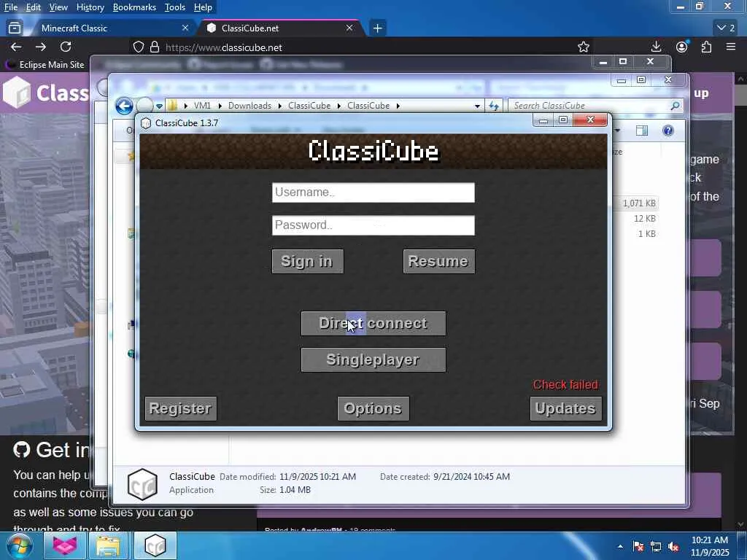This screenshot has width=747, height=560.
Task: Toggle the Explorer preview pane icon
Action: (642, 131)
